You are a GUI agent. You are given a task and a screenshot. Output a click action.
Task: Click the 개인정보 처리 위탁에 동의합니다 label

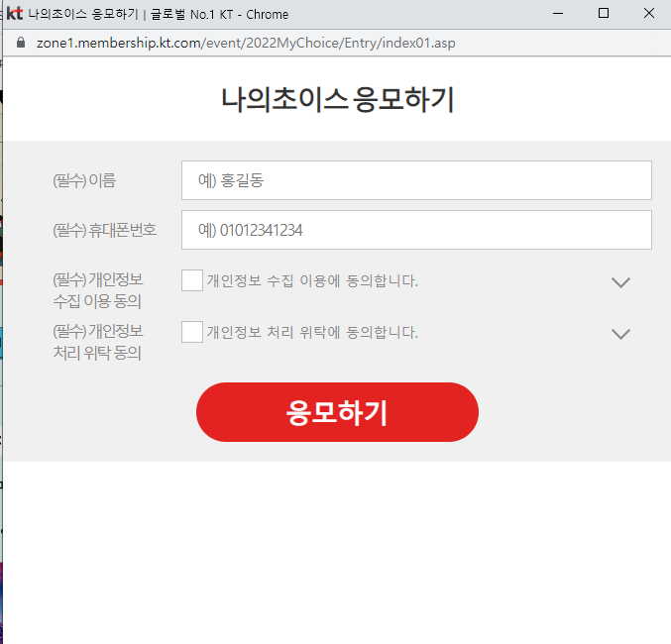312,333
